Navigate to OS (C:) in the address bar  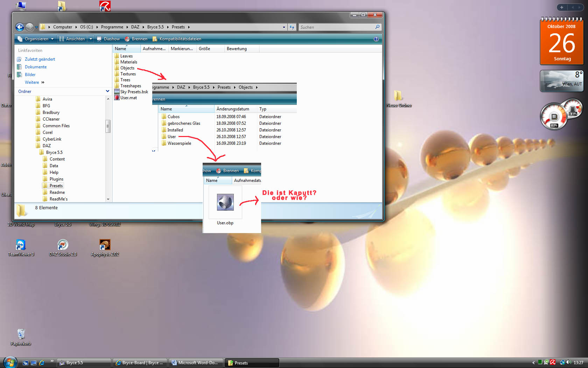86,27
